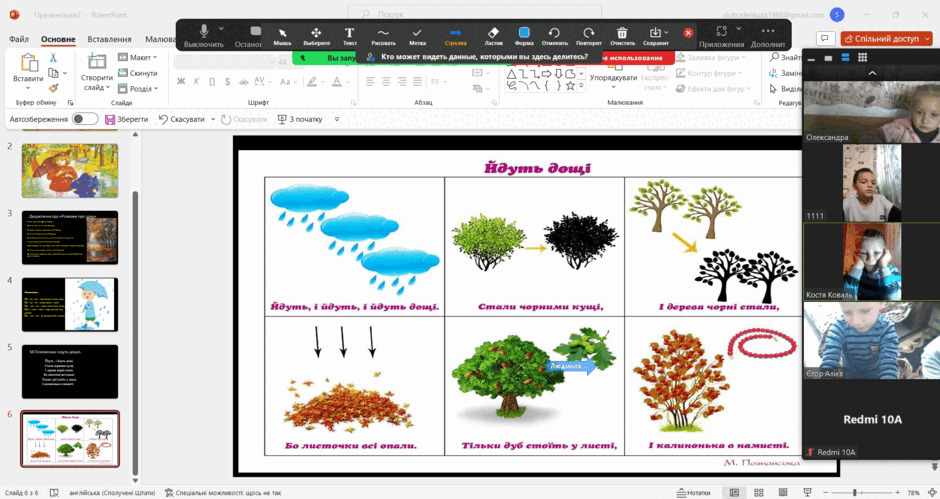The height and width of the screenshot is (499, 940).
Task: Undo the last annotation with Отменить
Action: (554, 36)
